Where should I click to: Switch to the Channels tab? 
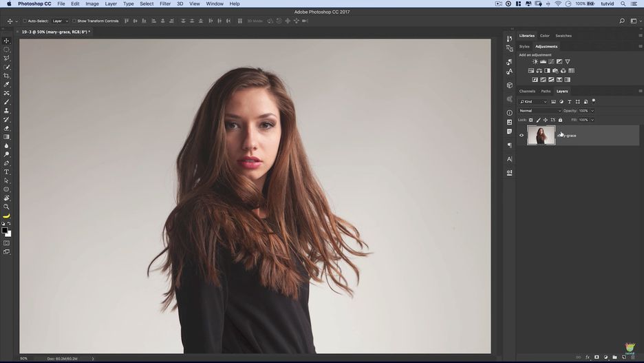527,91
